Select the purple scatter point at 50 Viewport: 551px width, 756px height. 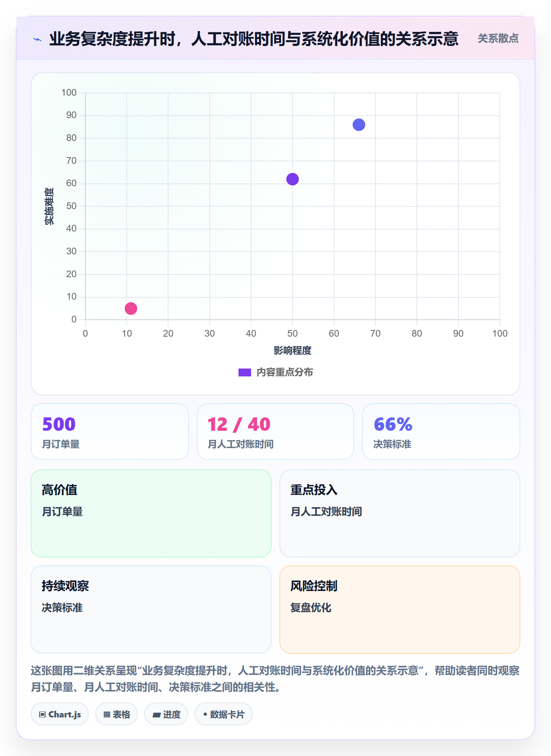292,179
